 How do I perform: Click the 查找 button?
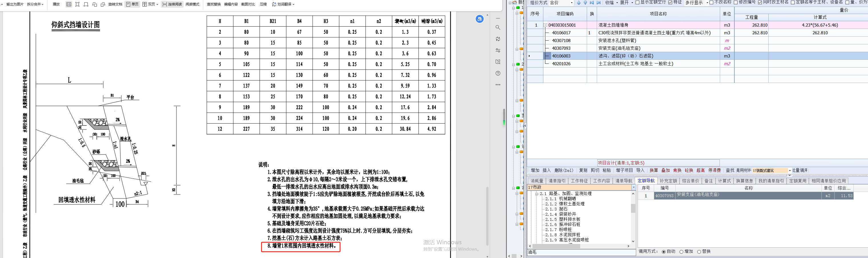coord(730,170)
